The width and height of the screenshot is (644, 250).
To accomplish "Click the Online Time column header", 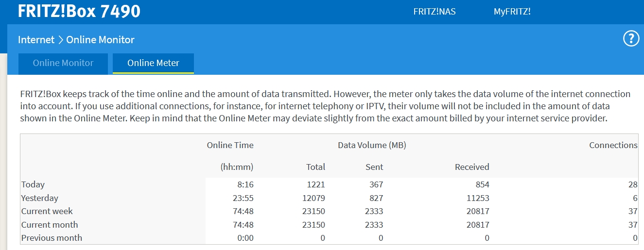I will [x=230, y=145].
